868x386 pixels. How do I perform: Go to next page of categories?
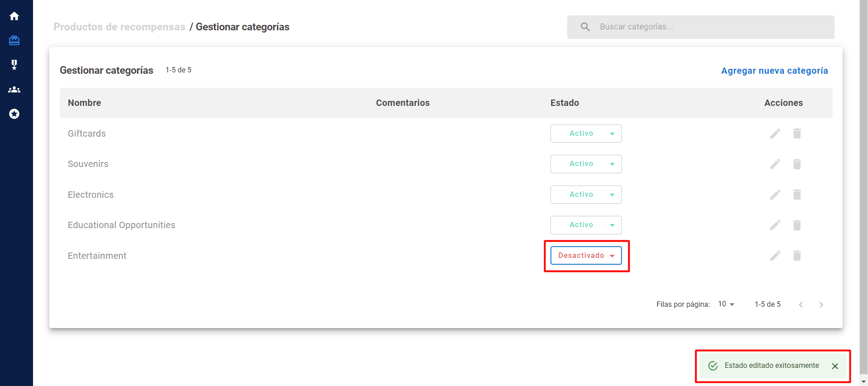(x=821, y=305)
